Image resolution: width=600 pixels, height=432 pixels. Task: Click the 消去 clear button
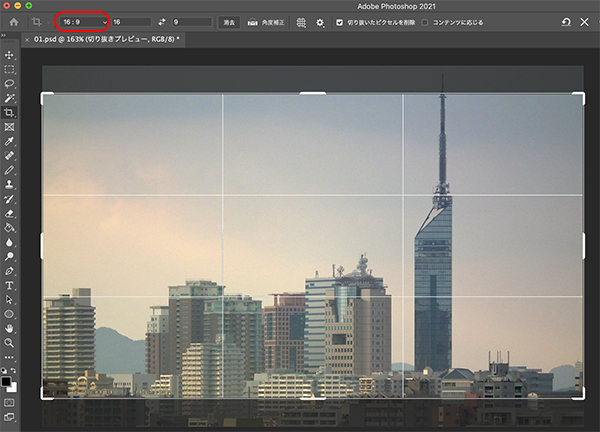229,21
